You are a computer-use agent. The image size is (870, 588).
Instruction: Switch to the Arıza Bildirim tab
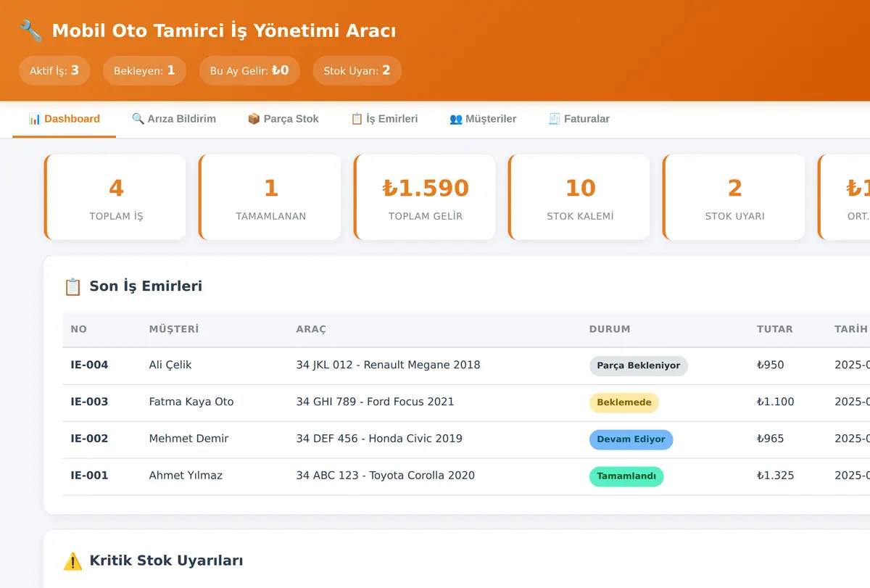click(x=174, y=119)
